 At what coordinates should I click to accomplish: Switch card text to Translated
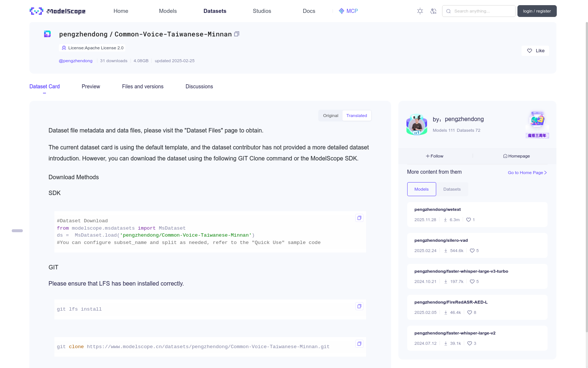[357, 116]
